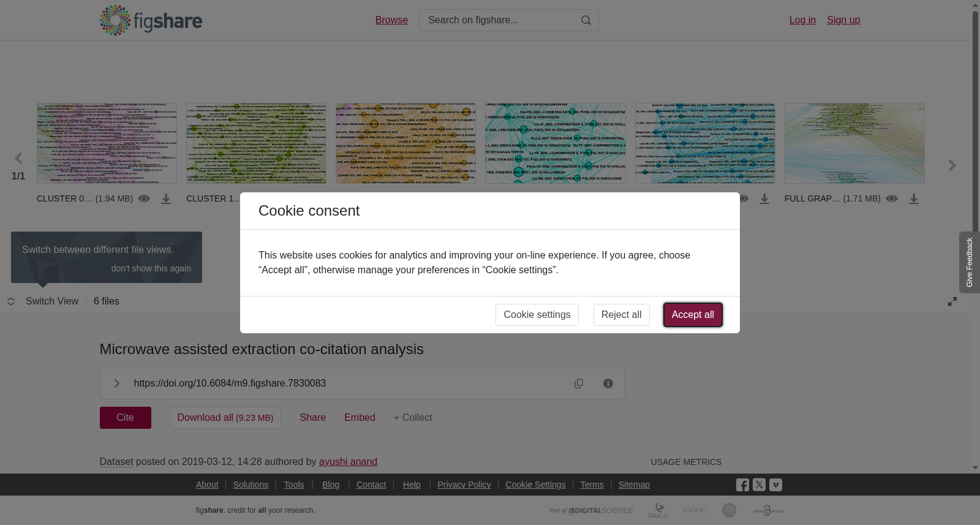Open footer Privacy Policy link
The height and width of the screenshot is (525, 980).
[464, 485]
